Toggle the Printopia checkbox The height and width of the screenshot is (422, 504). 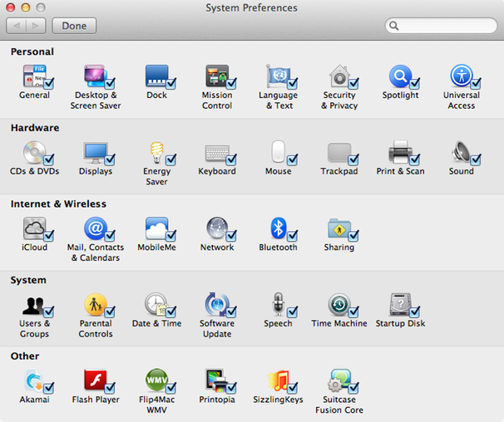tap(231, 388)
